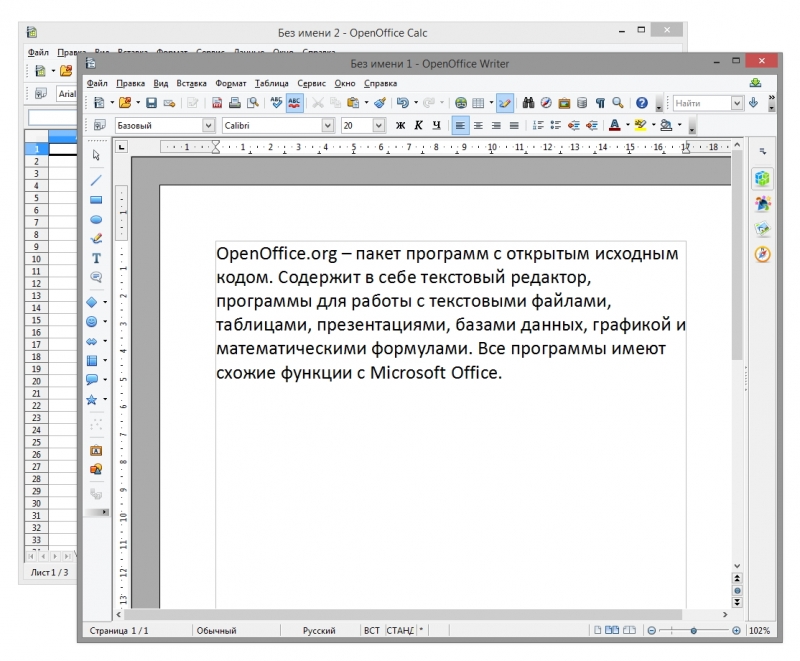Toggle Bold formatting Ж button

click(x=401, y=125)
